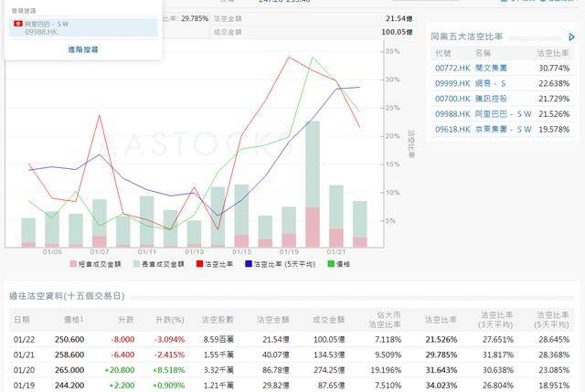Click the 沽空比率 (3天平均) column header
585x392 pixels.
pos(495,320)
